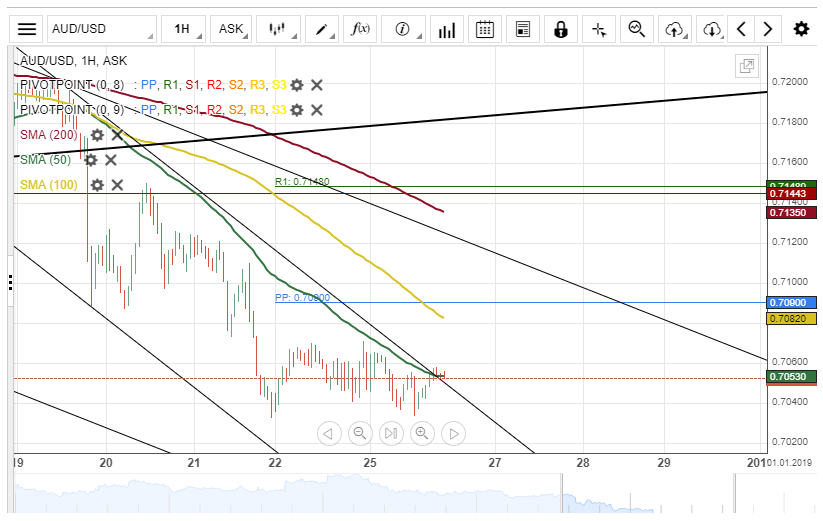
Task: Zoom in with the plus magnifier control
Action: pos(422,433)
